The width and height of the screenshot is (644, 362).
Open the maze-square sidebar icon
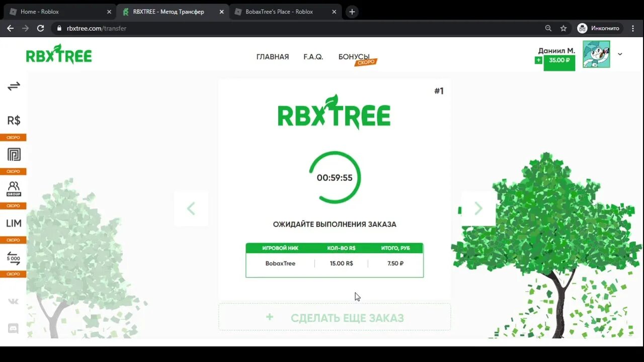pos(14,154)
